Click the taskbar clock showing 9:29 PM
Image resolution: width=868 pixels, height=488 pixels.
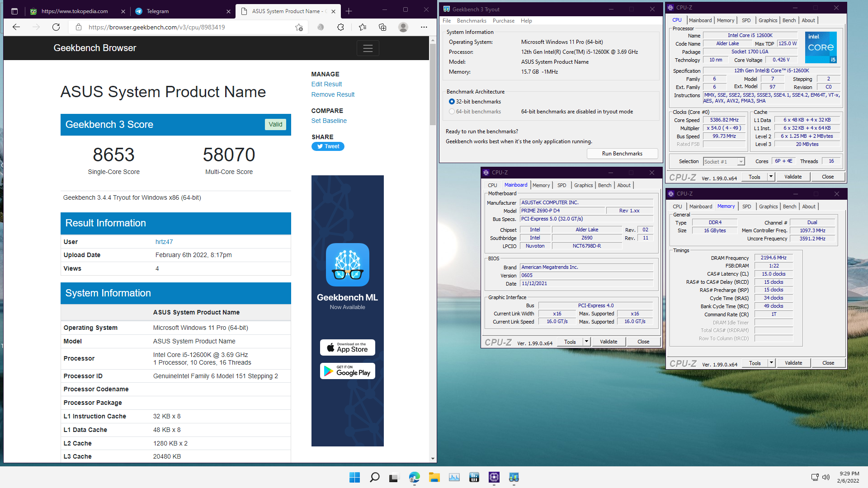click(x=848, y=477)
